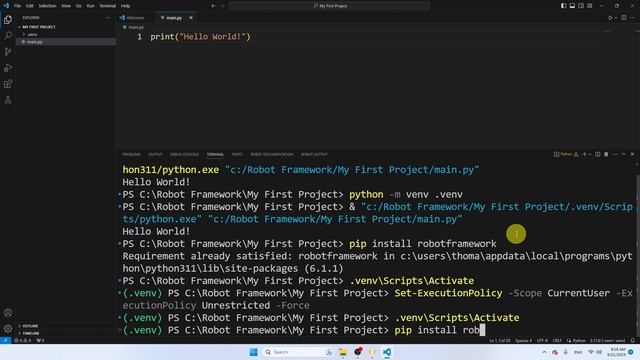Go forward with the navigation arrow
640x360 pixels.
tap(223, 6)
